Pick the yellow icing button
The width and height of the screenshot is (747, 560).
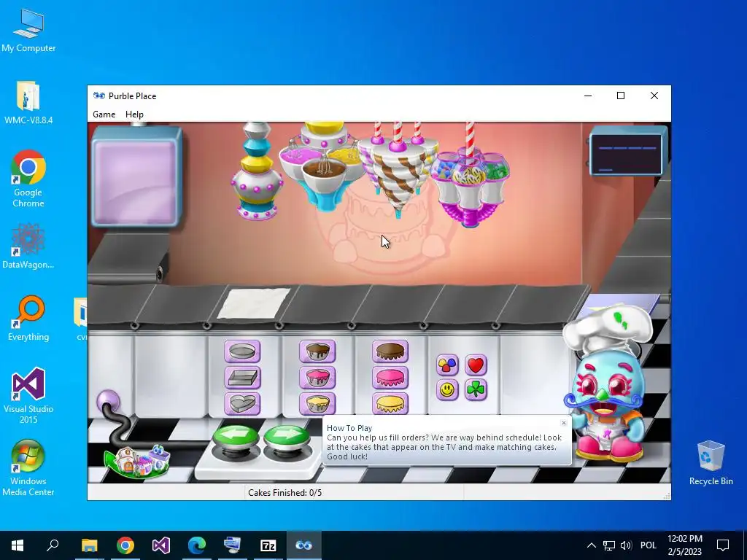click(390, 404)
